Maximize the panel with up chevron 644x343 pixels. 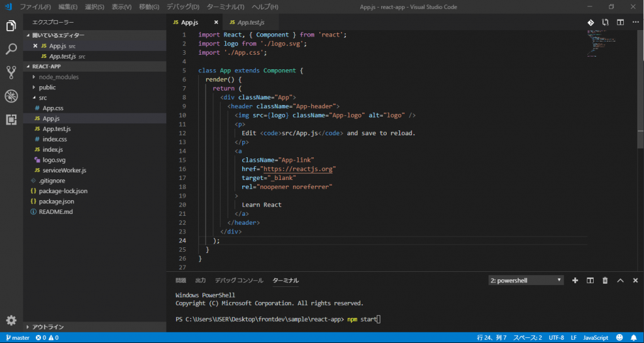tap(620, 281)
